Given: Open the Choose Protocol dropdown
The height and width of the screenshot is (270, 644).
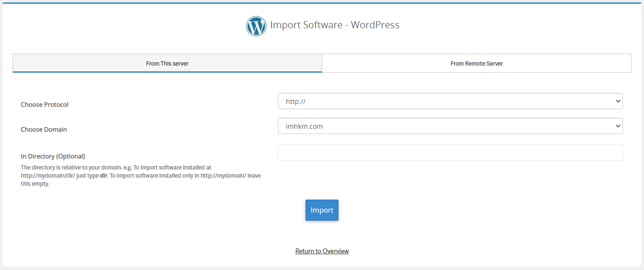Looking at the screenshot, I should click(x=450, y=101).
